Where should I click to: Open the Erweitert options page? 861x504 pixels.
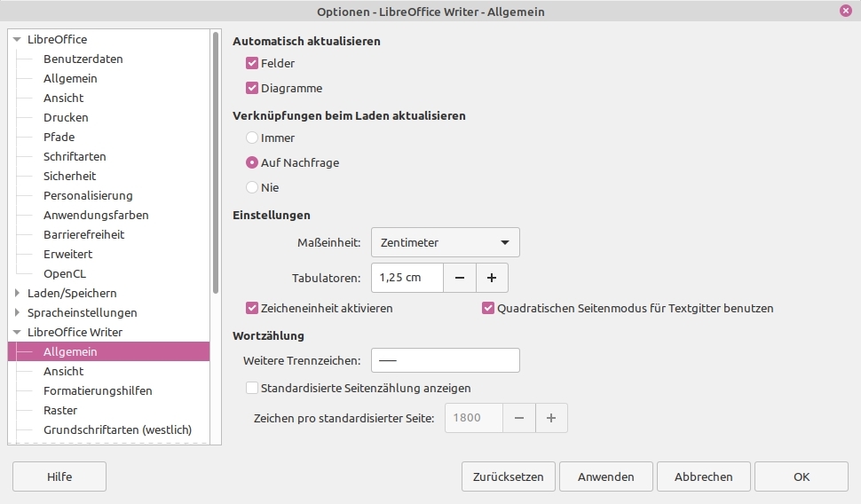coord(68,254)
